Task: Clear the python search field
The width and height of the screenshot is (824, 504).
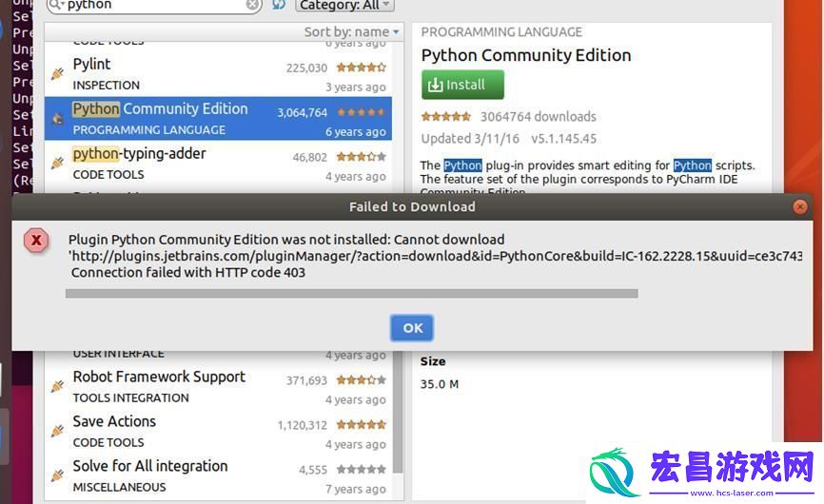Action: click(x=252, y=5)
